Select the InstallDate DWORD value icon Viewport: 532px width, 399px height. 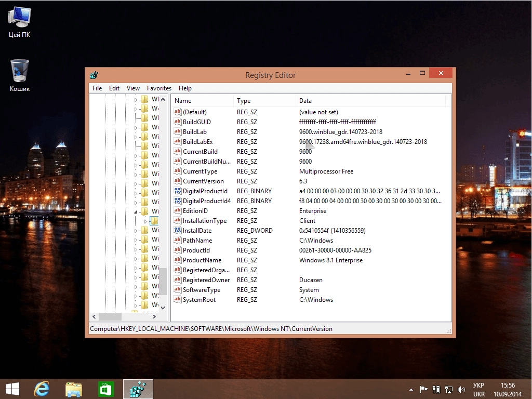coord(178,230)
